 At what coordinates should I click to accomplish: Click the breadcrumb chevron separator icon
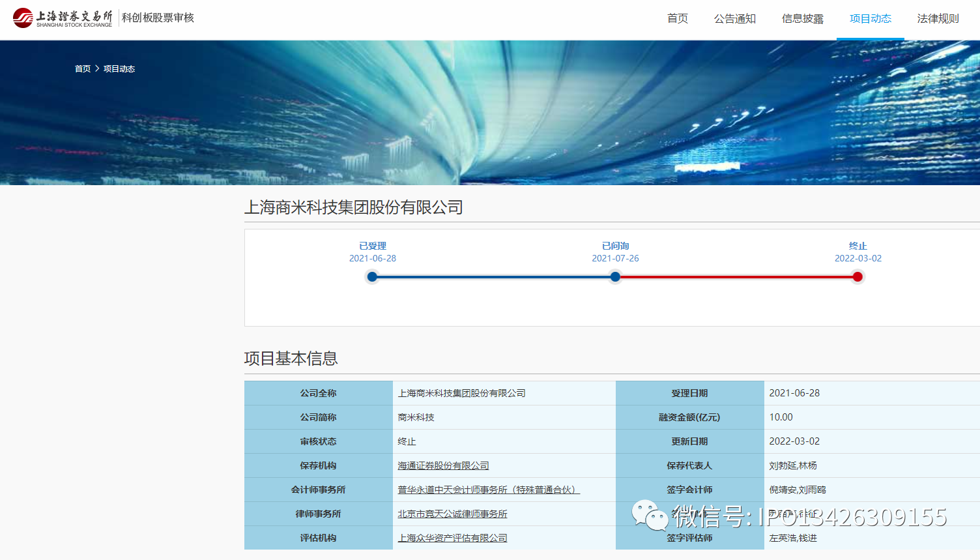tap(97, 68)
